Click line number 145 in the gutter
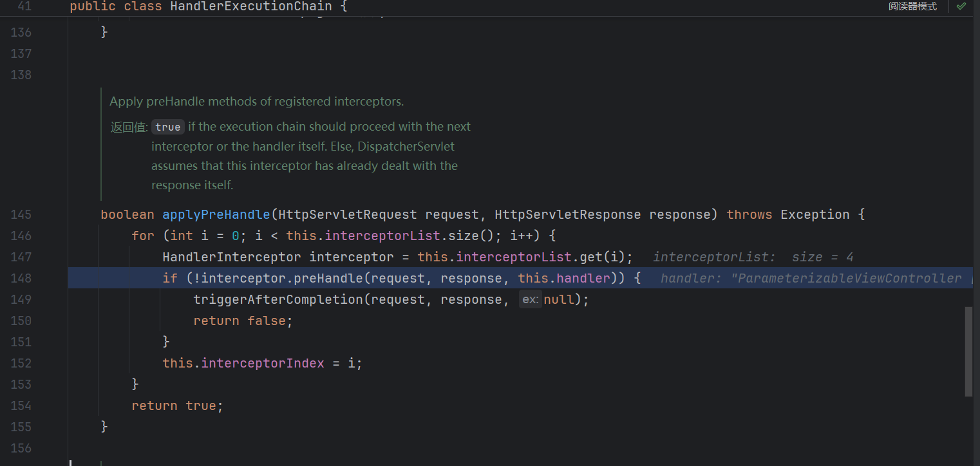 21,214
